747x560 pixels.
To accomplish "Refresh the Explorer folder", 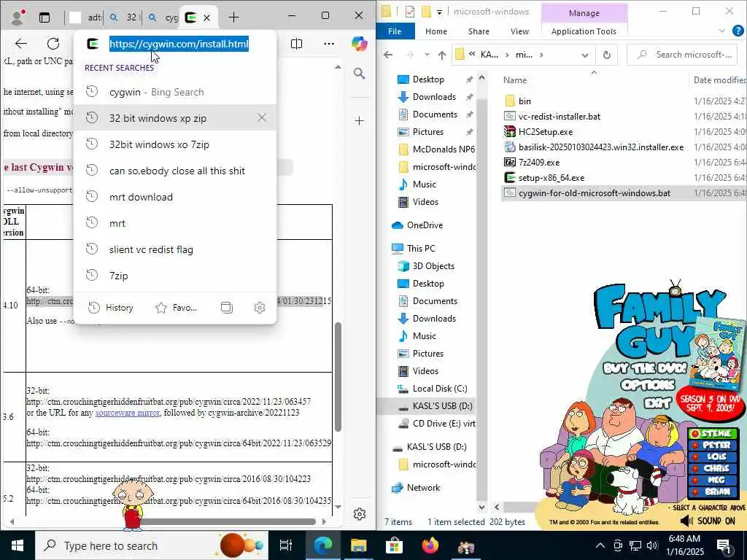I will (606, 55).
